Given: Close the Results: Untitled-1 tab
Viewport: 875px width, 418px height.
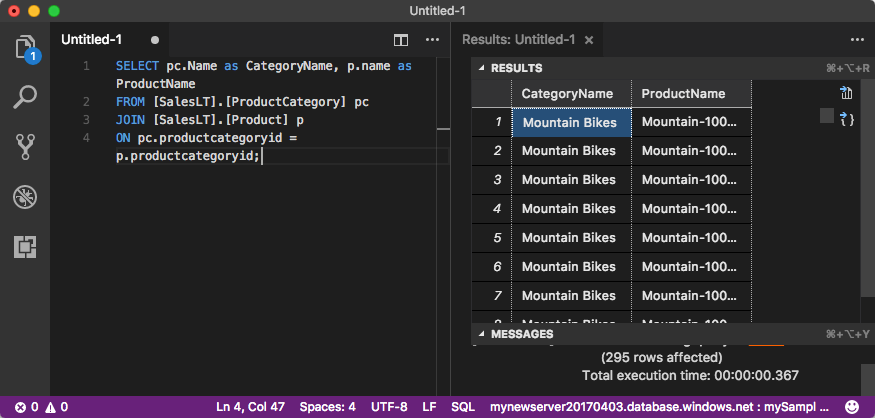Looking at the screenshot, I should pos(589,40).
